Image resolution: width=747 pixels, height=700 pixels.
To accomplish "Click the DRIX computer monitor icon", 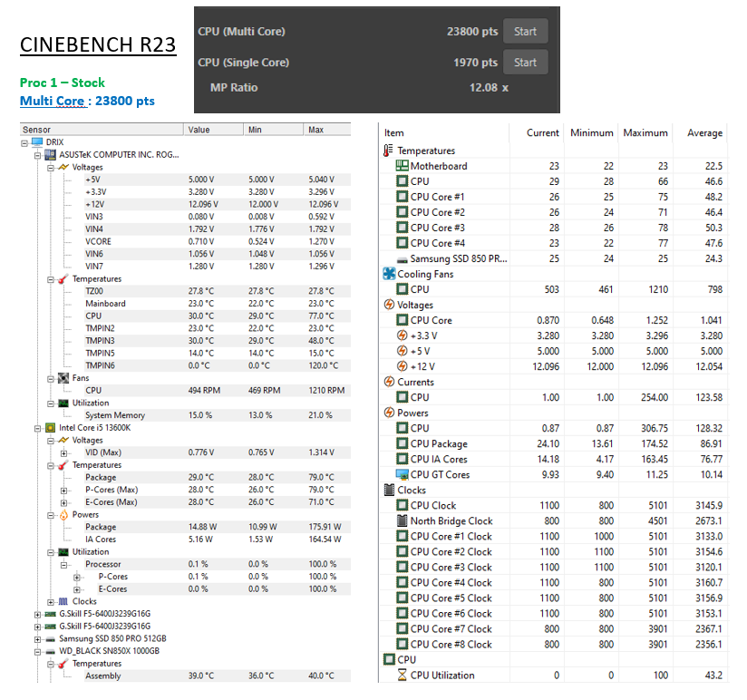I will (x=37, y=142).
